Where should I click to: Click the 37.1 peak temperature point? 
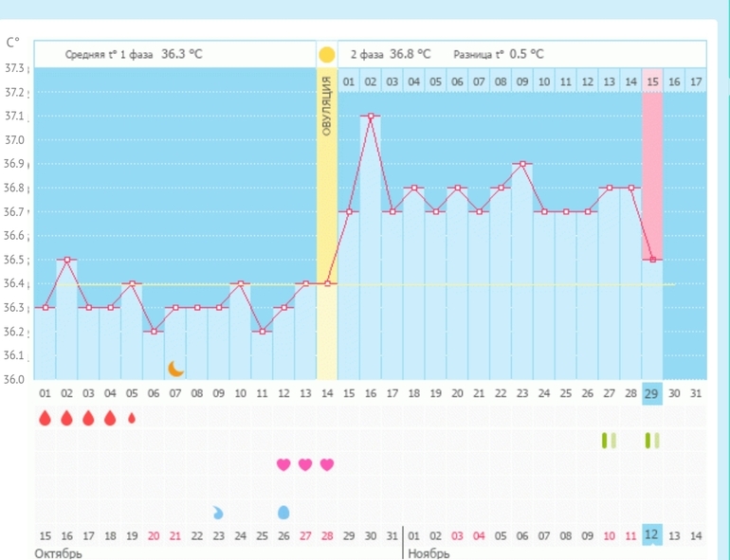370,116
